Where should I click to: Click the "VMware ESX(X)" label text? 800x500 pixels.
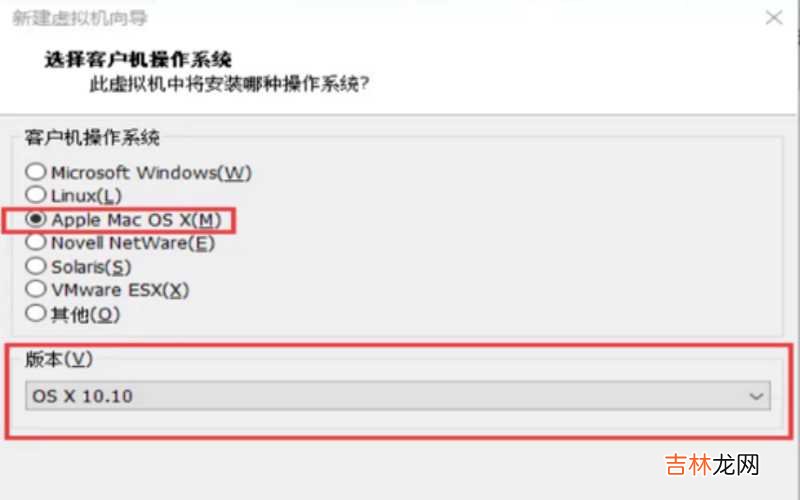point(120,290)
